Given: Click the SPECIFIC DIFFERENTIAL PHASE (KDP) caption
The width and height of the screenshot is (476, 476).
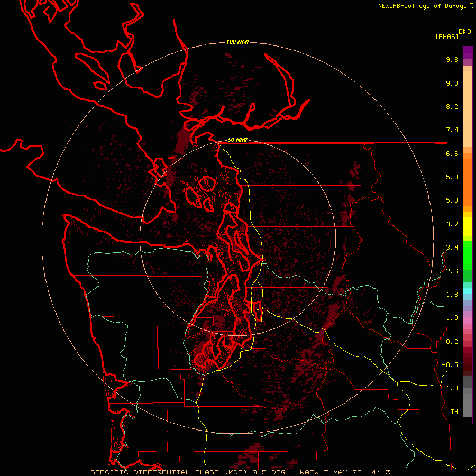Looking at the screenshot, I should 169,472.
